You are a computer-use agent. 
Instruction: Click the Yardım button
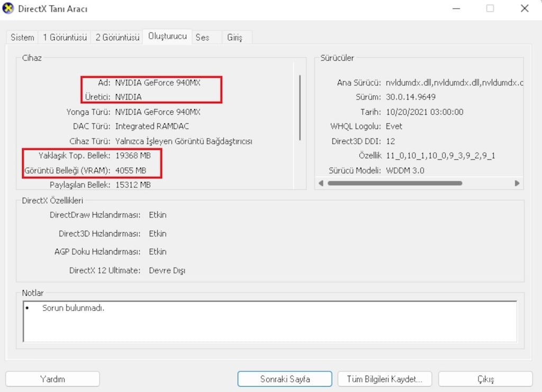click(x=52, y=379)
